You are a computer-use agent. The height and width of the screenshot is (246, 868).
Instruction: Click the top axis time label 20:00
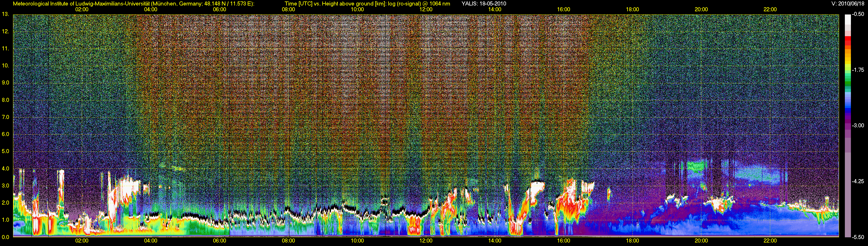pos(701,10)
